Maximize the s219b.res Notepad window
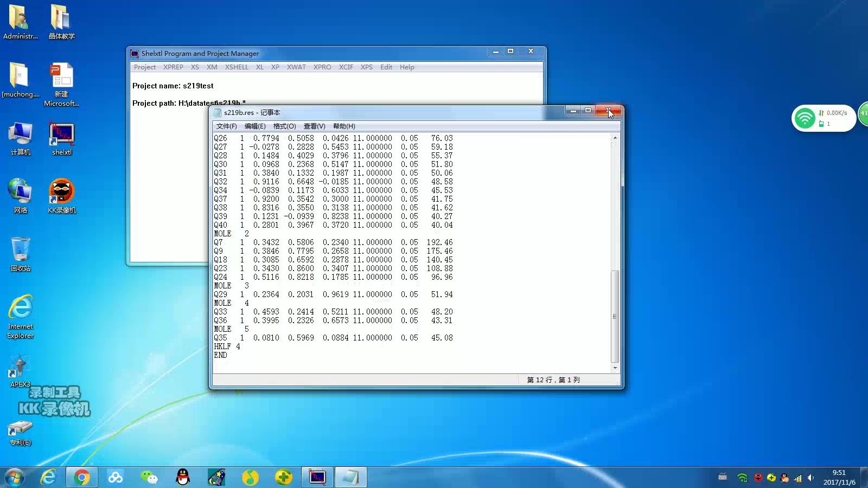 pos(588,111)
